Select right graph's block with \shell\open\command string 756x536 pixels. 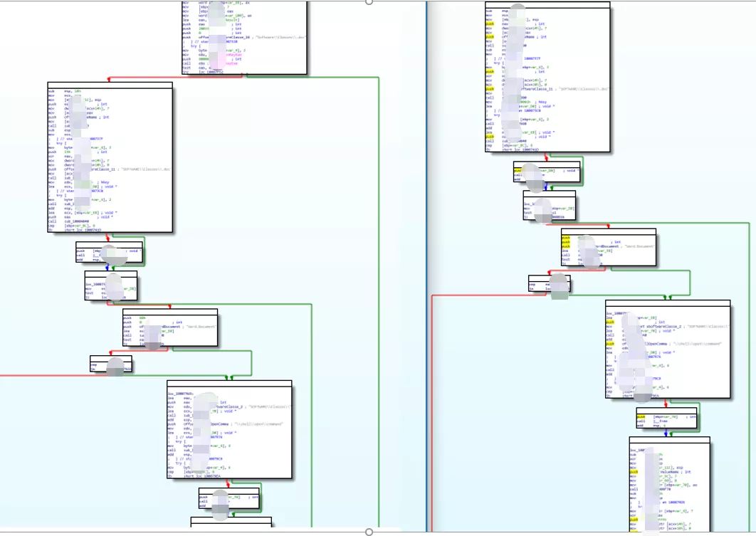point(668,349)
